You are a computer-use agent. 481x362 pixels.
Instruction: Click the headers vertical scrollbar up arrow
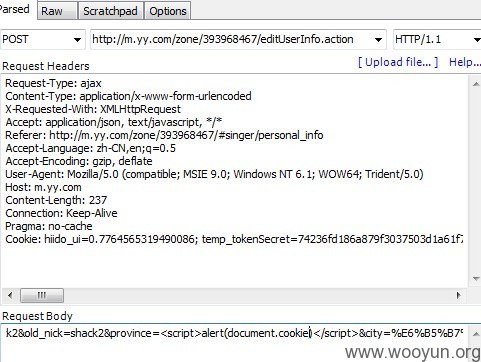pyautogui.click(x=476, y=84)
